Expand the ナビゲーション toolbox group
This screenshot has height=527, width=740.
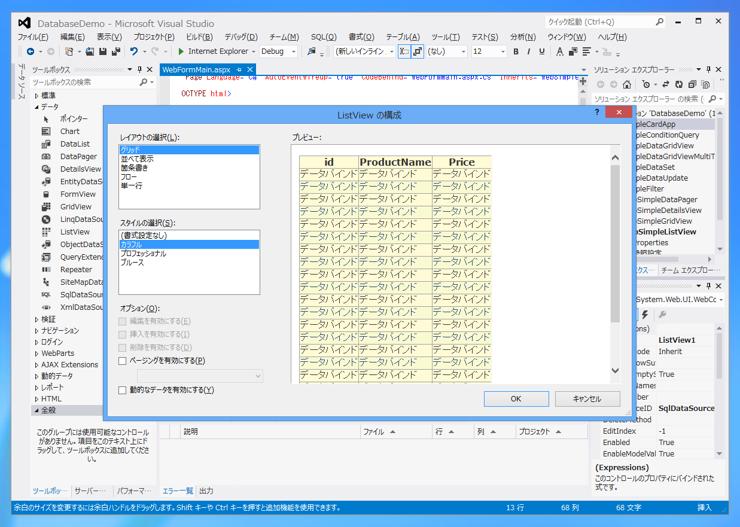36,331
